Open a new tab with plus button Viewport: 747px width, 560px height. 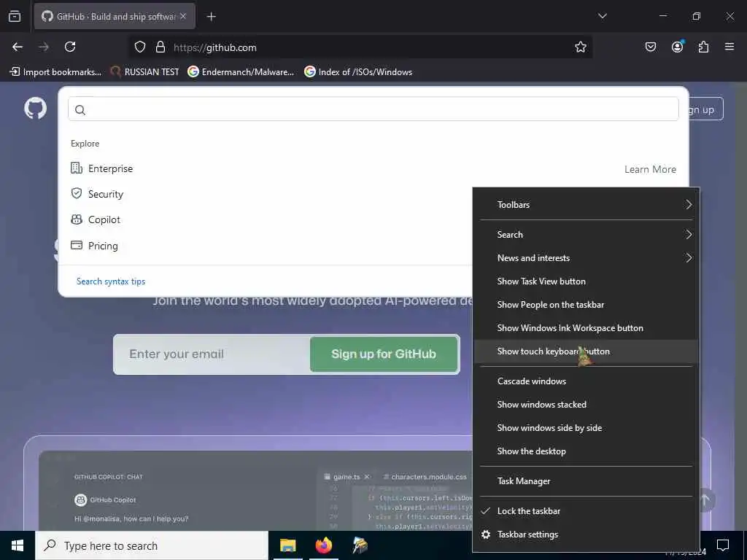[211, 17]
